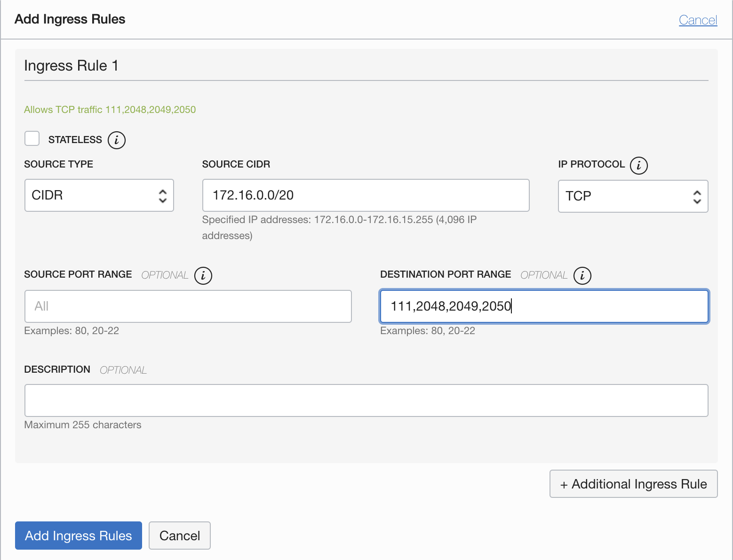
Task: Click the blue Add Ingress Rules button
Action: (x=79, y=536)
